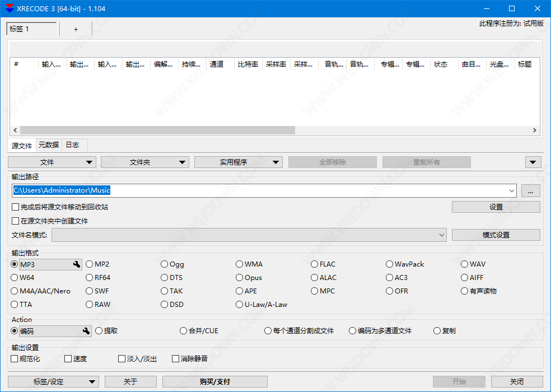Screen dimensions: 551x392
Task: Expand output path history dropdown arrow
Action: click(512, 190)
